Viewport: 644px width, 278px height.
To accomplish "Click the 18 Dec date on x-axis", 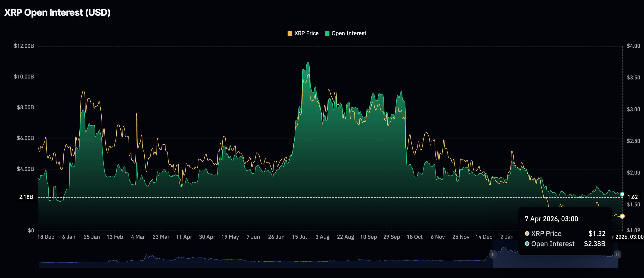I will [x=46, y=237].
